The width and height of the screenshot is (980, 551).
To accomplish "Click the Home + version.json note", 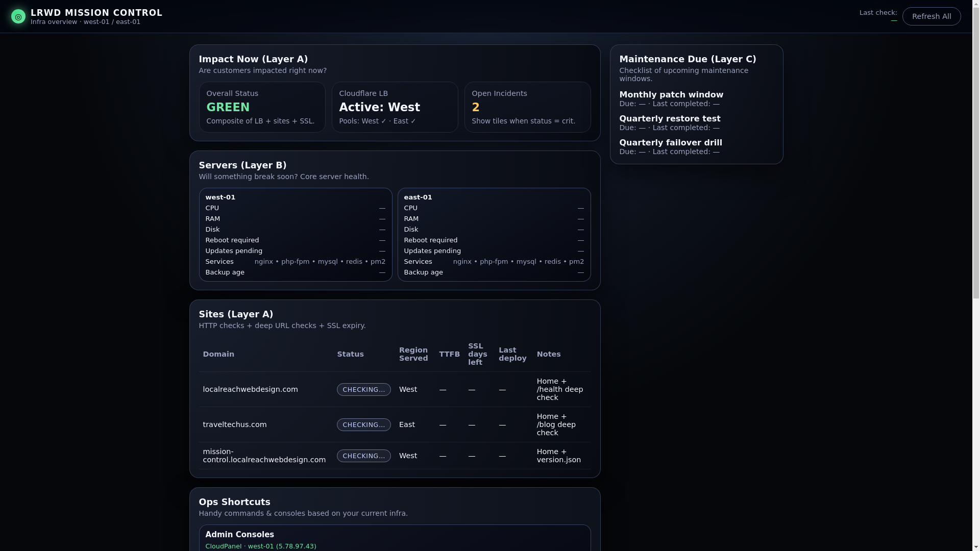I will (x=559, y=456).
